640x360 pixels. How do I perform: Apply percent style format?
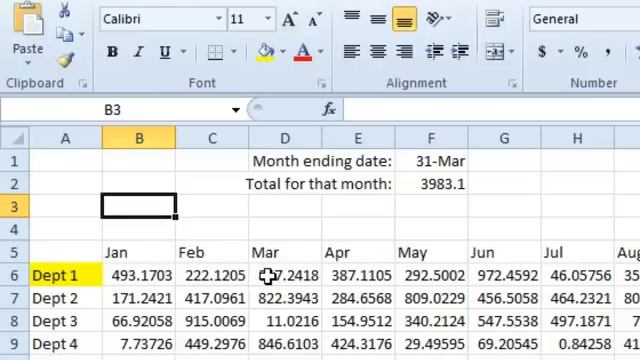pyautogui.click(x=581, y=52)
